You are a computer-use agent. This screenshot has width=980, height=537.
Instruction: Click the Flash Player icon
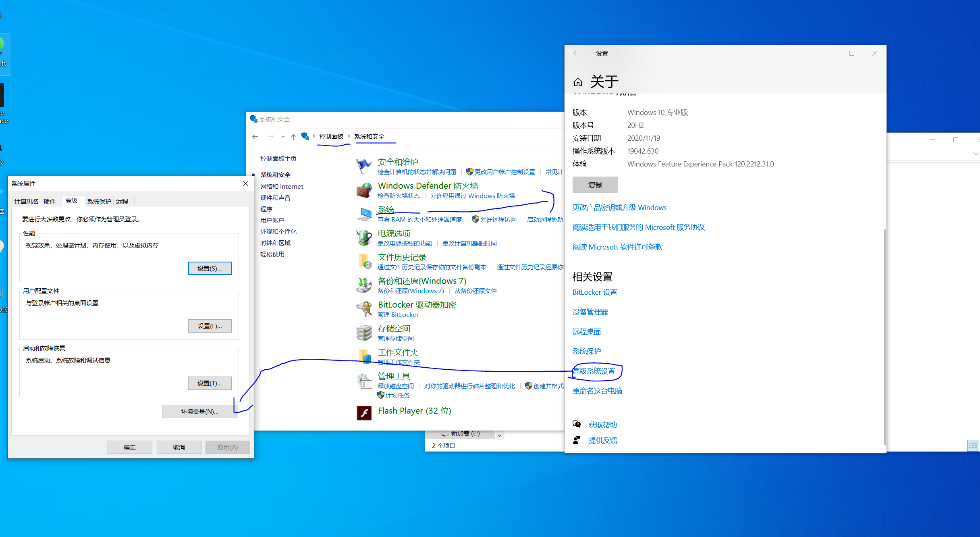(x=364, y=413)
